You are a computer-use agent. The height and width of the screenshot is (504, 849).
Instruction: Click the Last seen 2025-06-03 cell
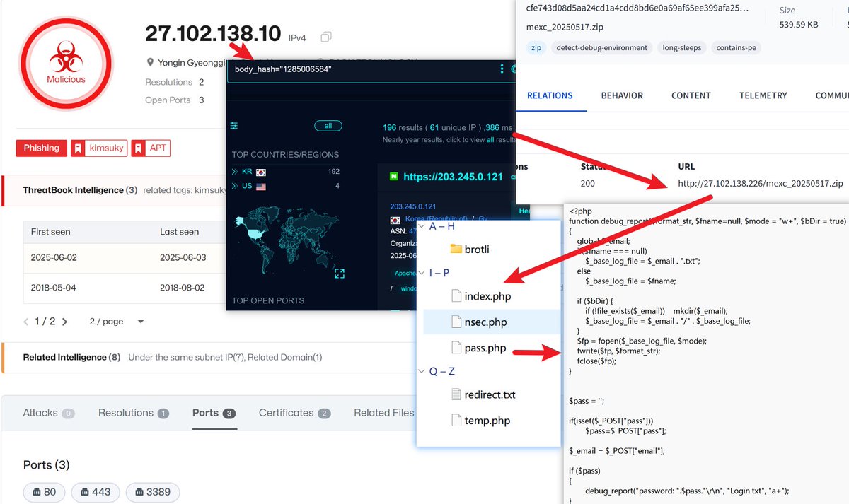click(x=183, y=257)
